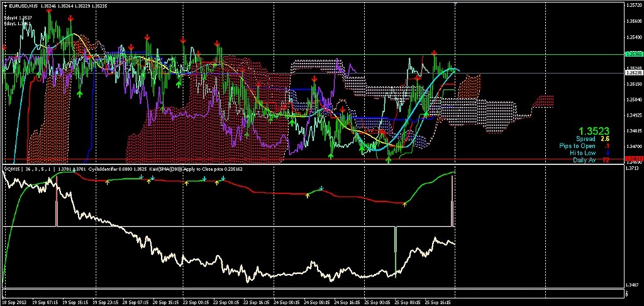644x306 pixels.
Task: Click the 24 Sep 00:15 time axis label
Action: (287, 302)
